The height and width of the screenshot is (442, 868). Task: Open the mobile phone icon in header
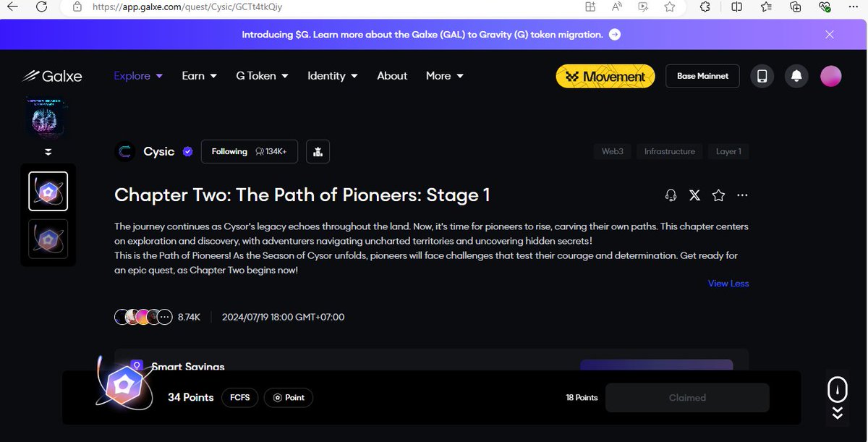[x=762, y=76]
